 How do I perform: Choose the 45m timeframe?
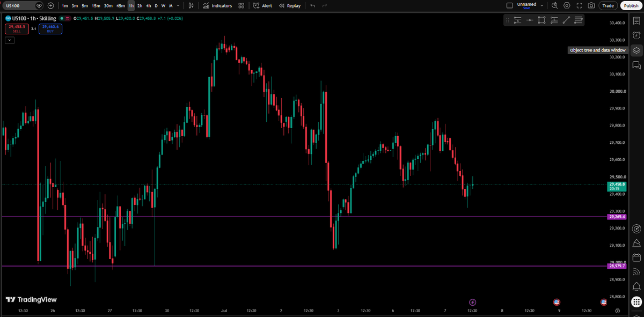tap(121, 5)
